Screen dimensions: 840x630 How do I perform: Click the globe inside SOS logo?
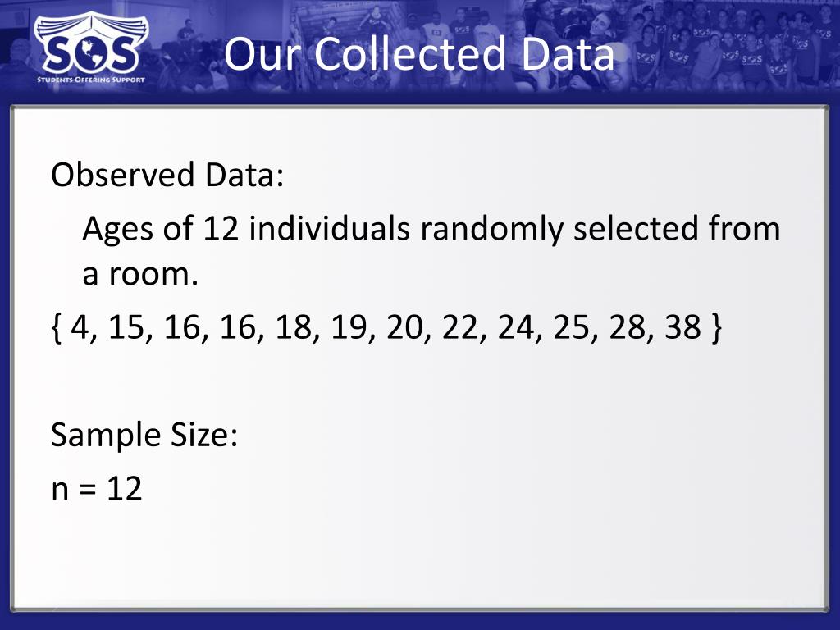(x=90, y=53)
